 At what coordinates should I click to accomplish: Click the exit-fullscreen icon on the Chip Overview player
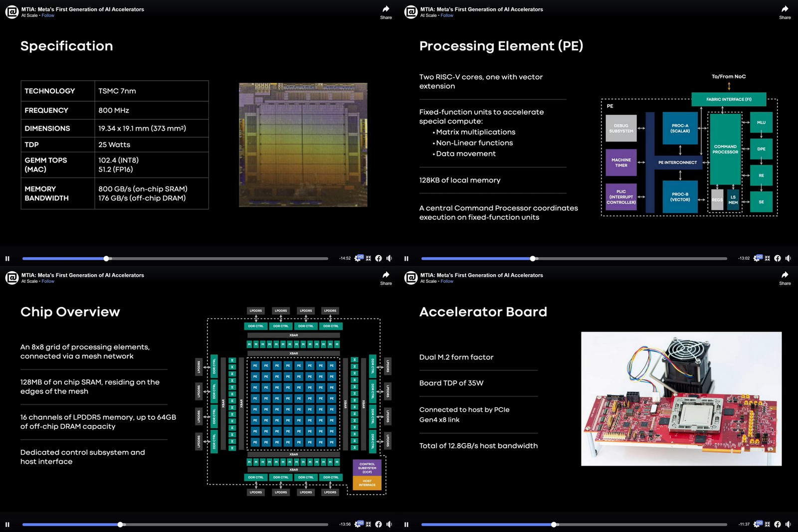point(368,524)
